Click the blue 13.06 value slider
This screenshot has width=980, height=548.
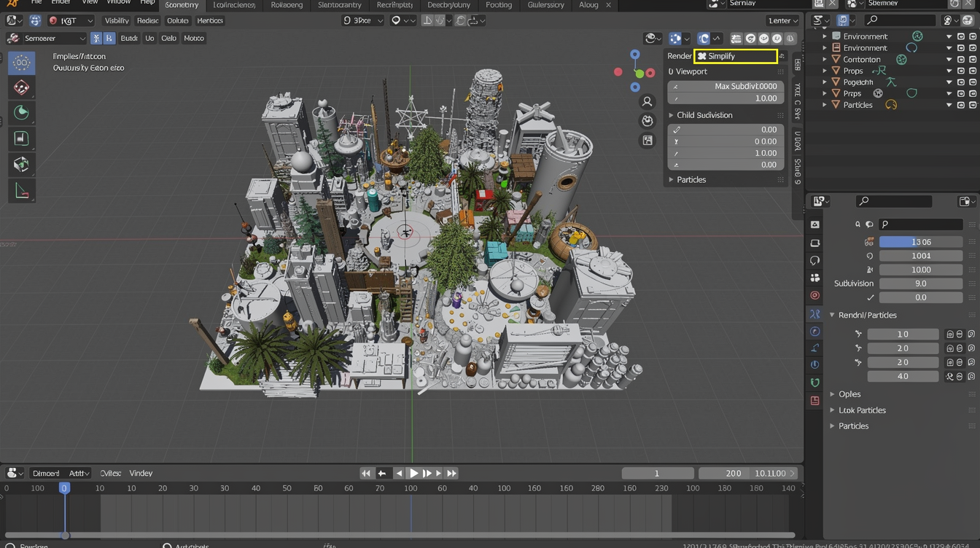[920, 242]
